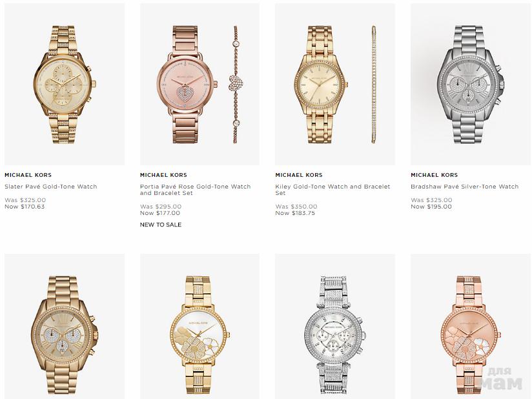Open Bradshaw Pavé Silver-Tone Watch image

click(x=471, y=84)
